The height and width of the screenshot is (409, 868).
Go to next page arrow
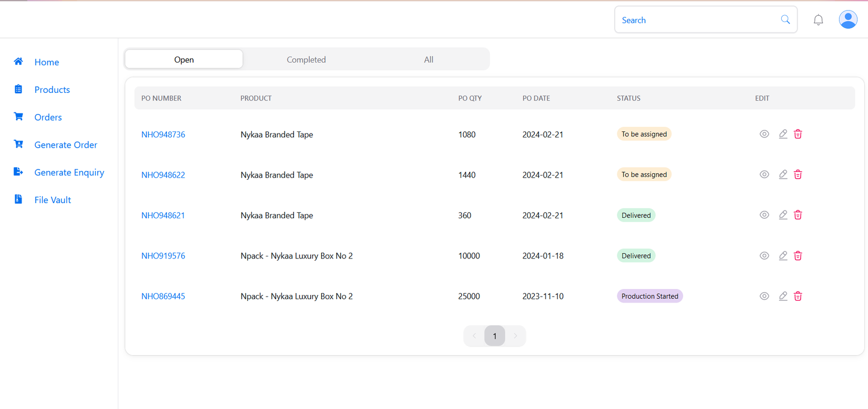point(515,336)
